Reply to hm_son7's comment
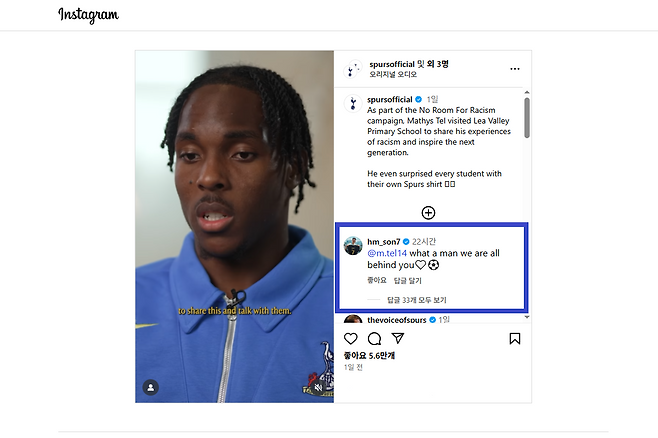The image size is (658, 438). (x=407, y=280)
